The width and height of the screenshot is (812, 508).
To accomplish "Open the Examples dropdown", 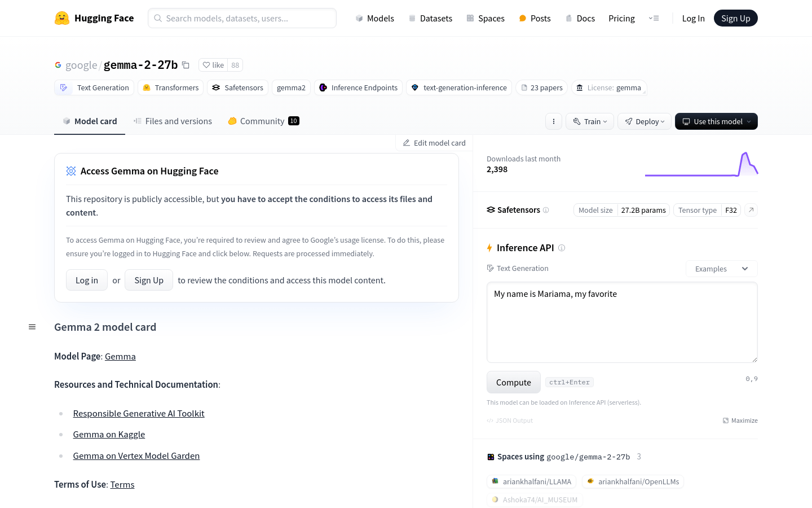I will tap(722, 269).
